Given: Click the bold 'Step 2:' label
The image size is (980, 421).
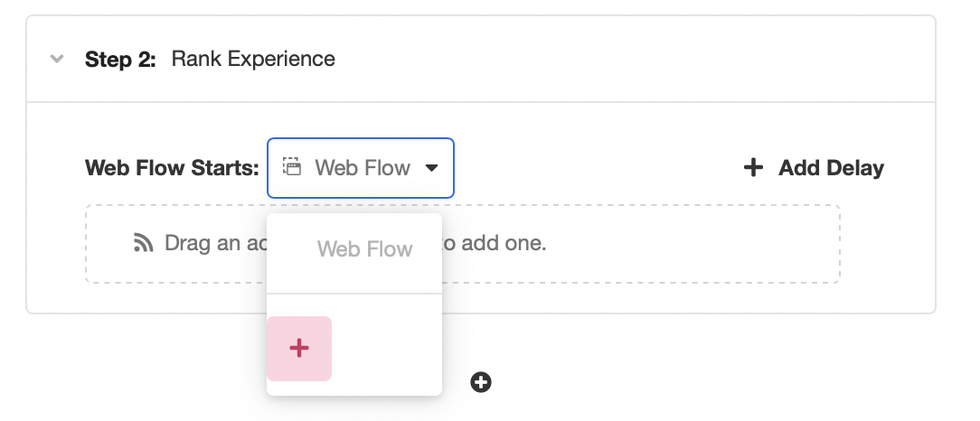Looking at the screenshot, I should point(120,60).
